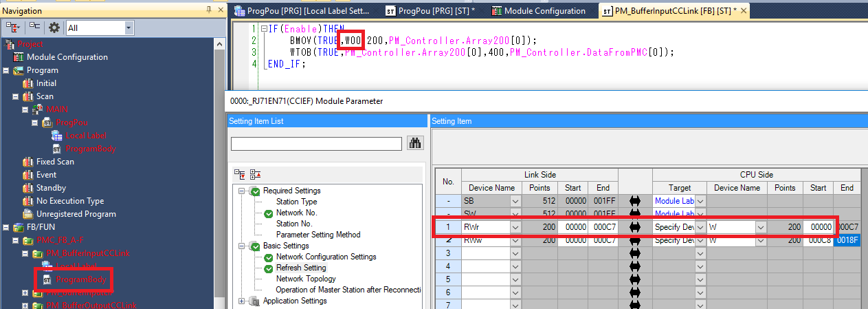The image size is (868, 309).
Task: Pin the Navigation panel with the pushpin icon
Action: coord(209,10)
